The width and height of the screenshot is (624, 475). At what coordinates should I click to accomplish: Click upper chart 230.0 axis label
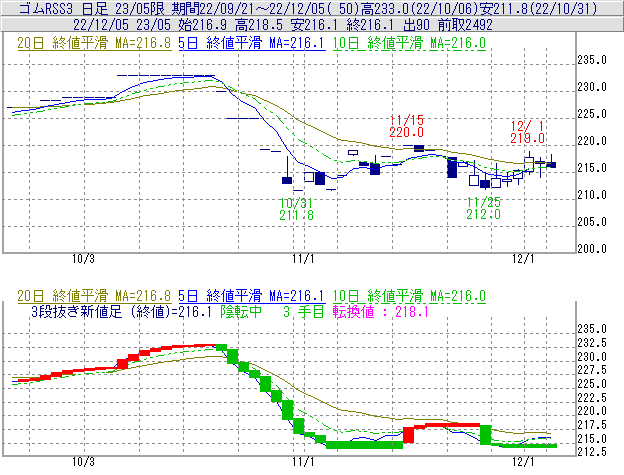coord(592,87)
